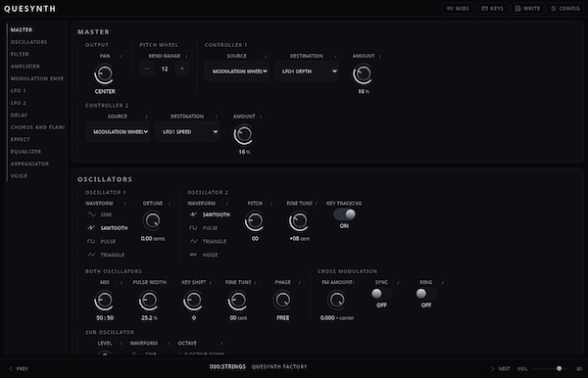Decrease bend range with minus button
Image resolution: width=588 pixels, height=378 pixels.
[x=147, y=69]
